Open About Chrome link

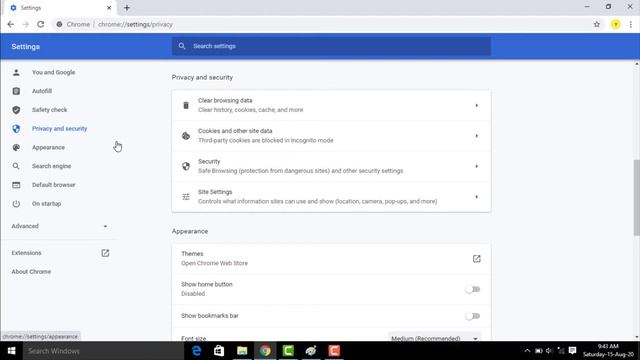[x=31, y=272]
